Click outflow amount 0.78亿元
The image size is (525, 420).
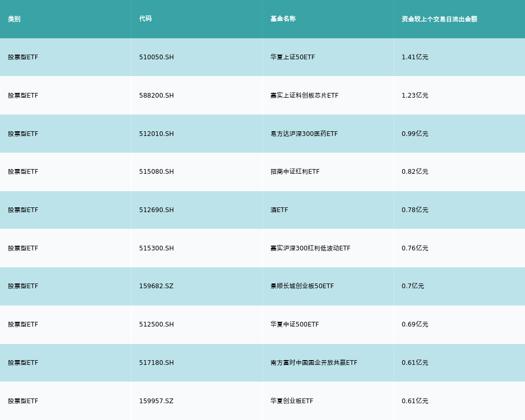[x=415, y=210]
